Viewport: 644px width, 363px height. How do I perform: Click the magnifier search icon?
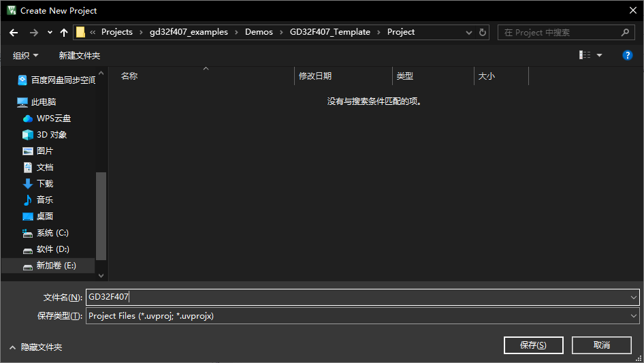(625, 33)
